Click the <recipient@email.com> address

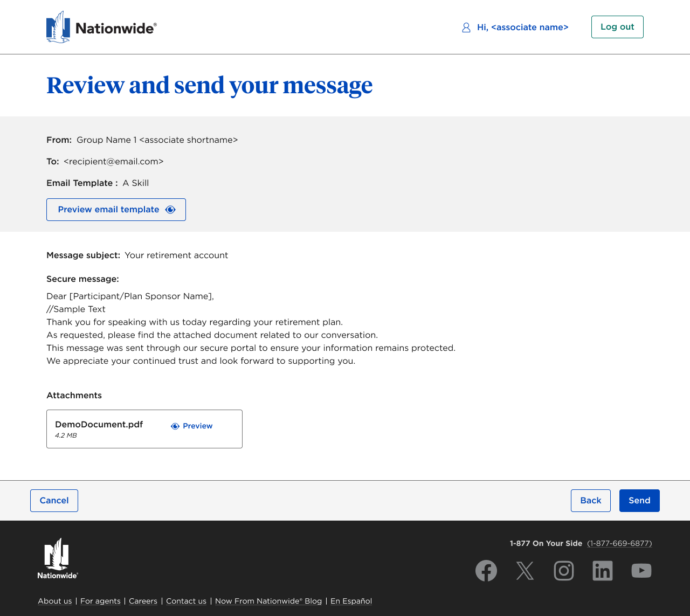114,162
